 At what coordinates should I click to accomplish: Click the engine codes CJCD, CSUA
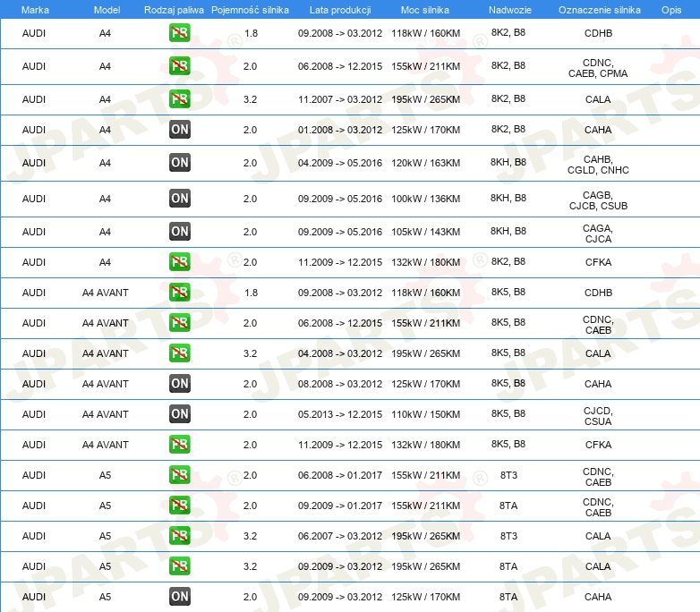pyautogui.click(x=598, y=416)
